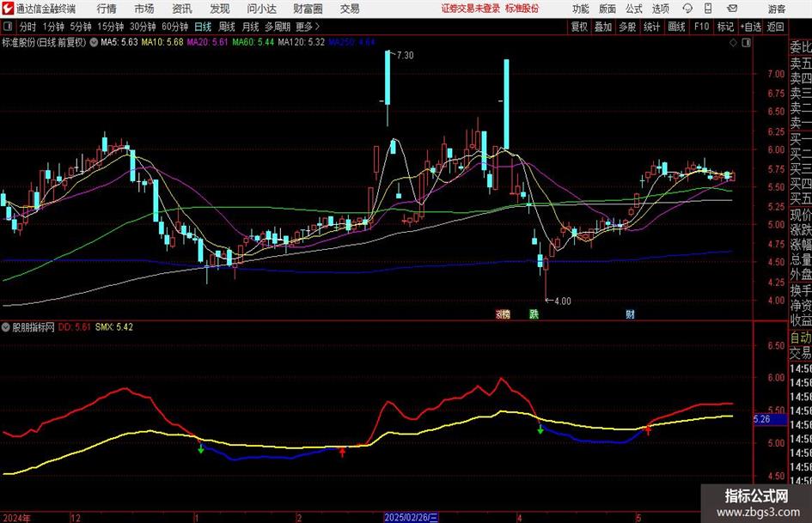This screenshot has height=523, width=812.
Task: Click the 叠加 overlay button
Action: click(x=603, y=27)
